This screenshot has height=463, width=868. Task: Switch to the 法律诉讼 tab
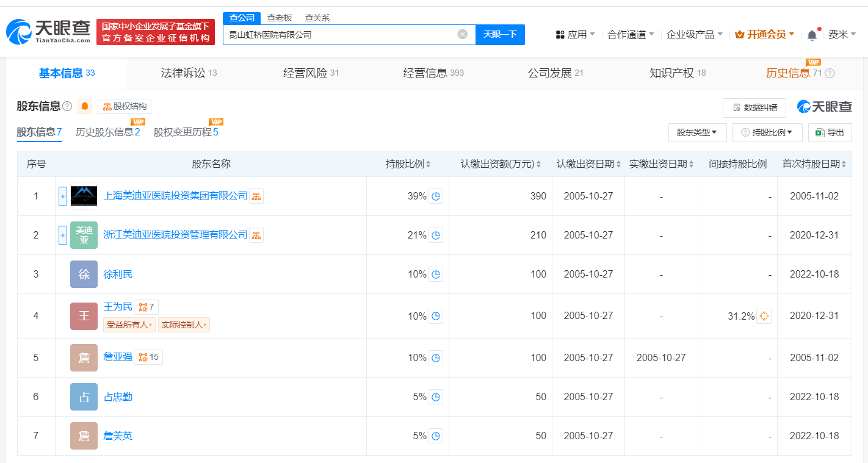click(x=189, y=73)
